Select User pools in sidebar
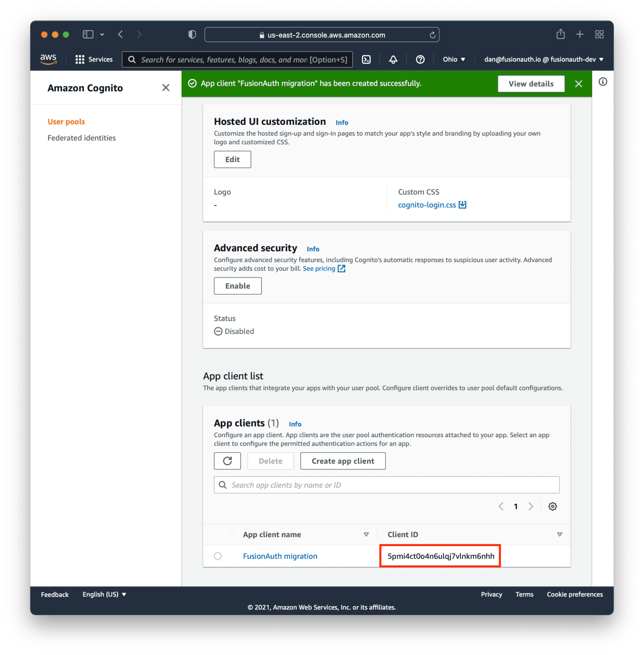 (66, 122)
